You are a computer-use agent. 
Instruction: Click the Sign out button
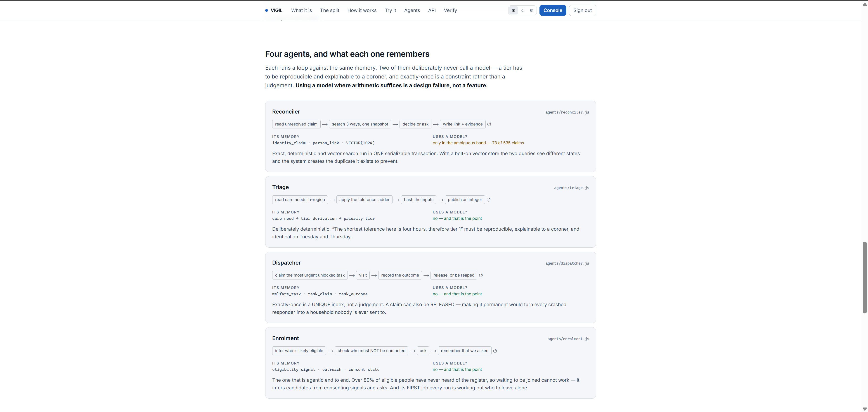582,10
